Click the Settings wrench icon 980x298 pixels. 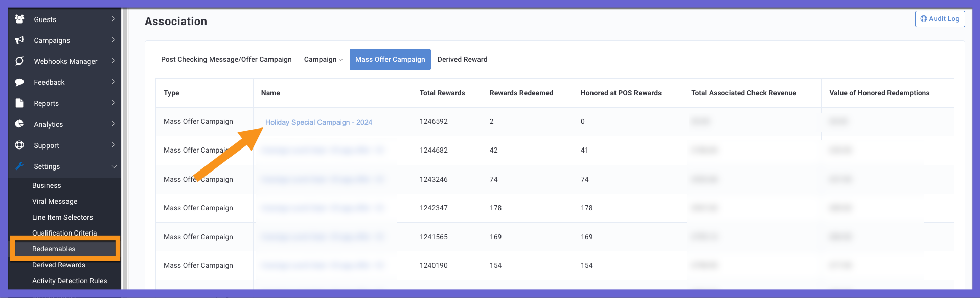[19, 166]
